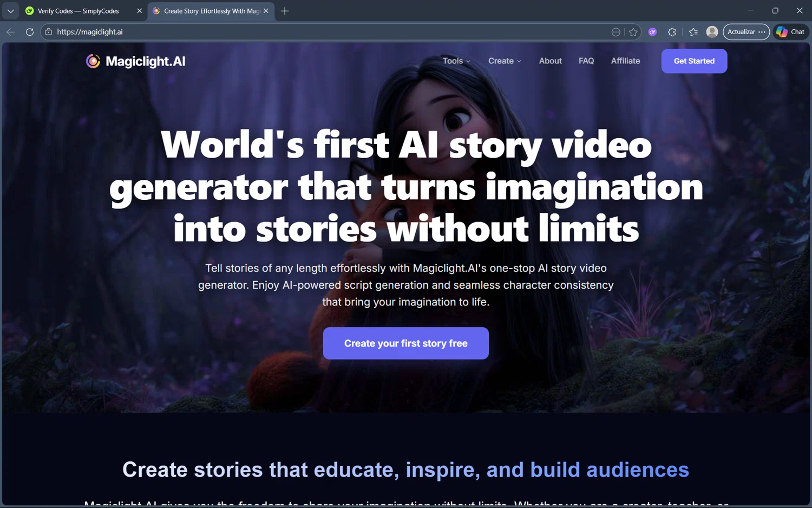The image size is (812, 508).
Task: Click the Magiclight.AI logo
Action: (135, 61)
